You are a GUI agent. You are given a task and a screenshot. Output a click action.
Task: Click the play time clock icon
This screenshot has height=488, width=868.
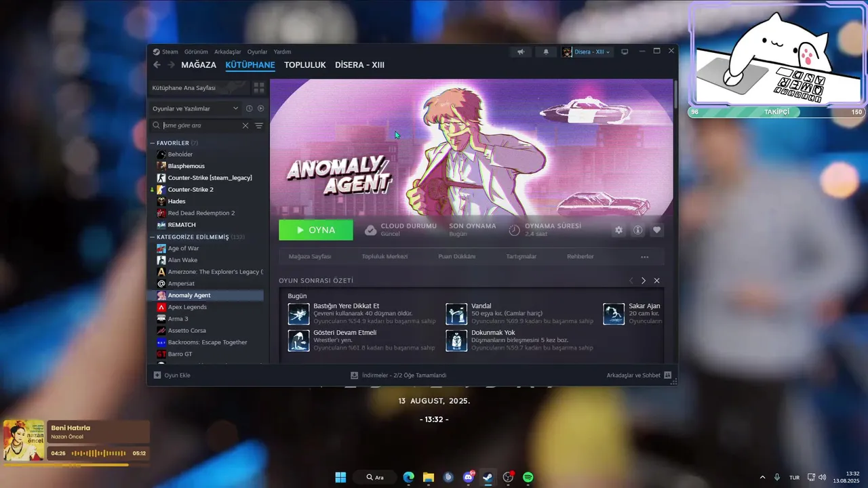tap(514, 230)
